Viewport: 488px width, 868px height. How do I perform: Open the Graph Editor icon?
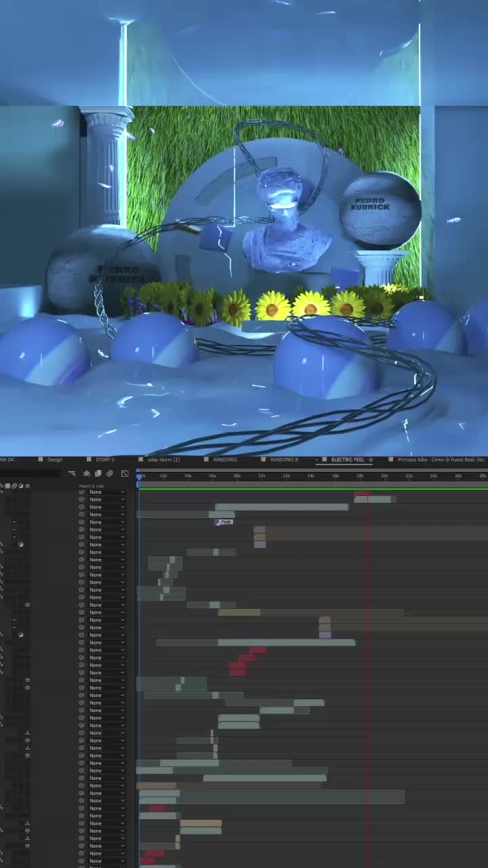pyautogui.click(x=125, y=473)
